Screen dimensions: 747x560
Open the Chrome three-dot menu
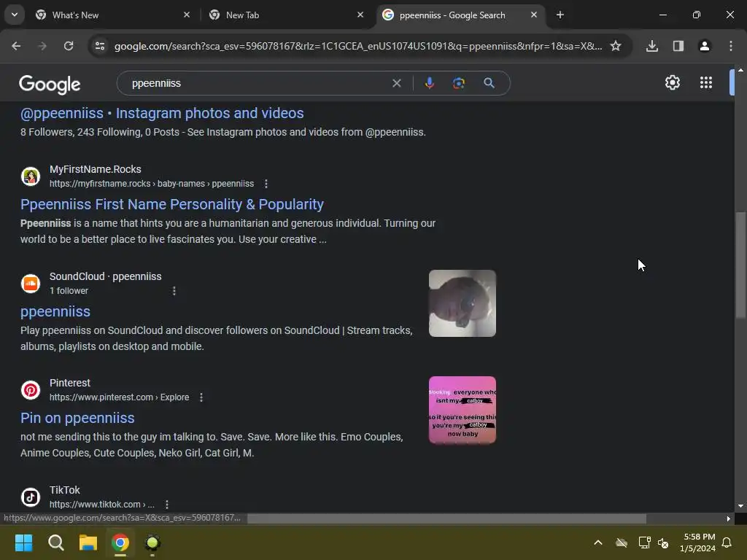731,46
